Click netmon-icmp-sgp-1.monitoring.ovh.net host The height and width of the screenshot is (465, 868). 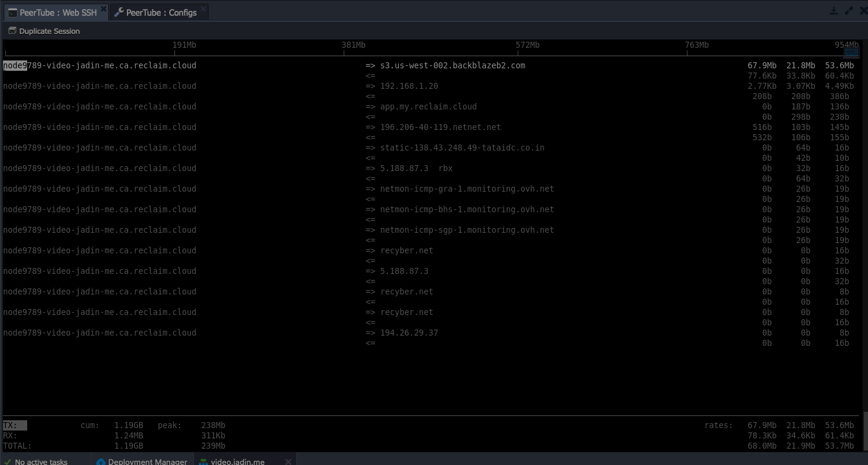pos(467,230)
